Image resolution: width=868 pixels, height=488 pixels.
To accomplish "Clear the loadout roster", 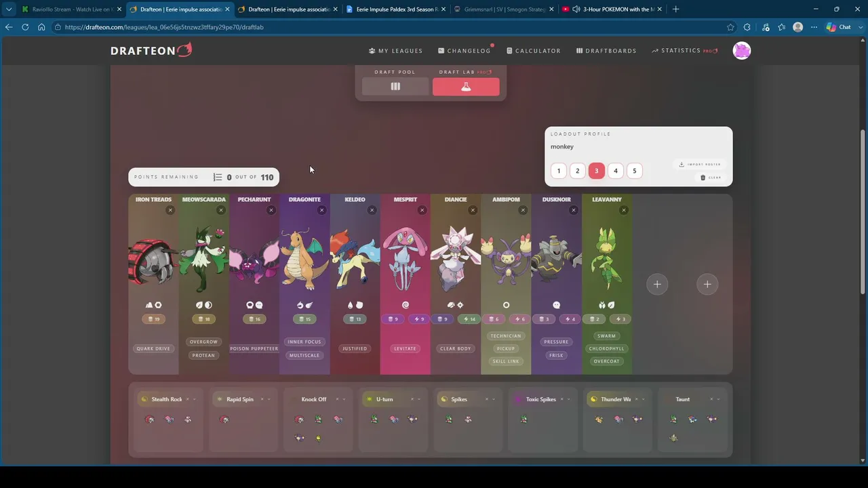I will click(711, 178).
